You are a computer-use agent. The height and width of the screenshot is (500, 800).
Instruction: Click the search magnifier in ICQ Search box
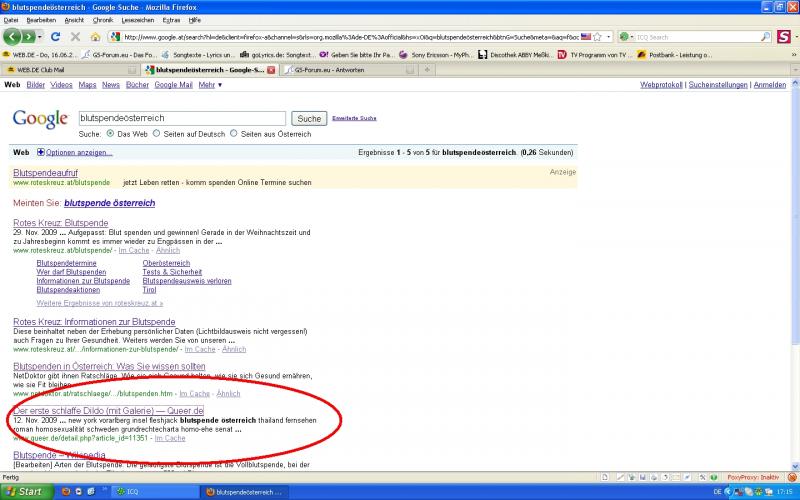click(x=765, y=37)
